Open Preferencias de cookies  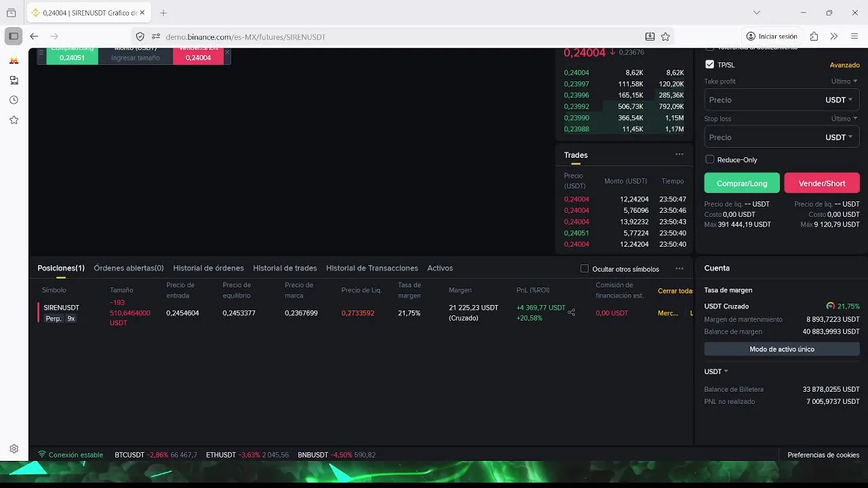823,455
